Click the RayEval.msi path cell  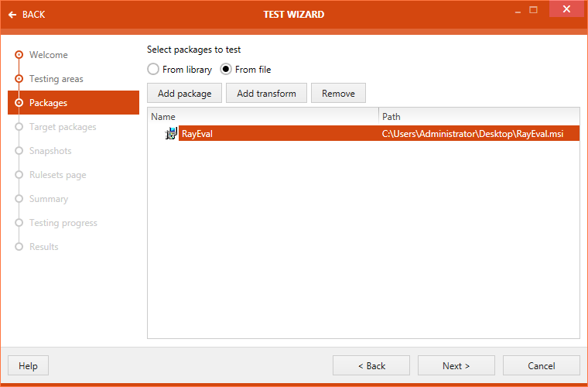coord(473,133)
